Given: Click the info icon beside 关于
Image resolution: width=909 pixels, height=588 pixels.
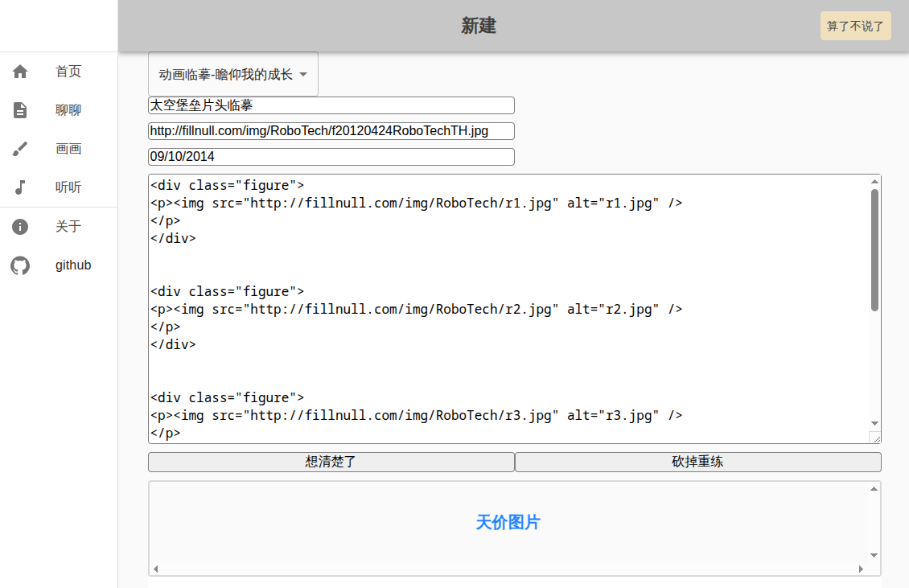Looking at the screenshot, I should 20,227.
